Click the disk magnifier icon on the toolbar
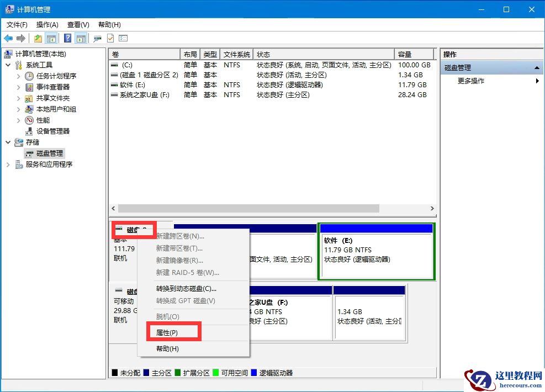 click(x=98, y=38)
